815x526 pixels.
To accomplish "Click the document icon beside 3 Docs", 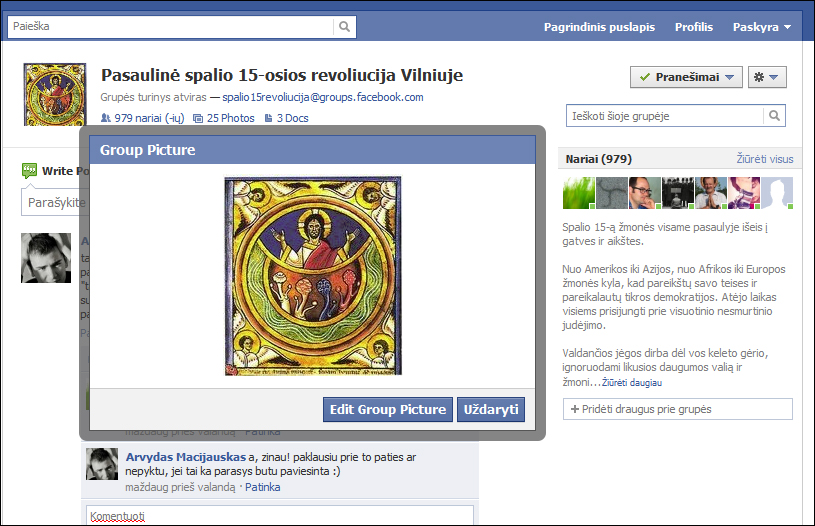I will [x=269, y=118].
